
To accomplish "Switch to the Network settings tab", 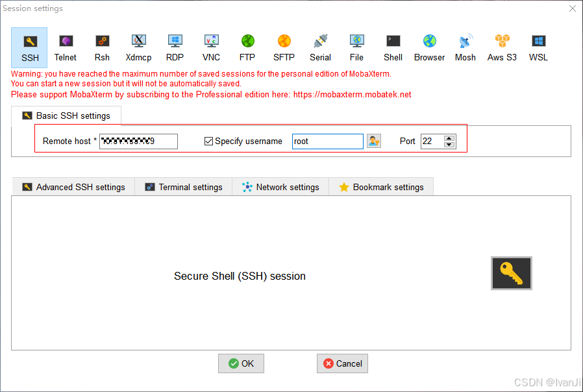I will [x=280, y=187].
